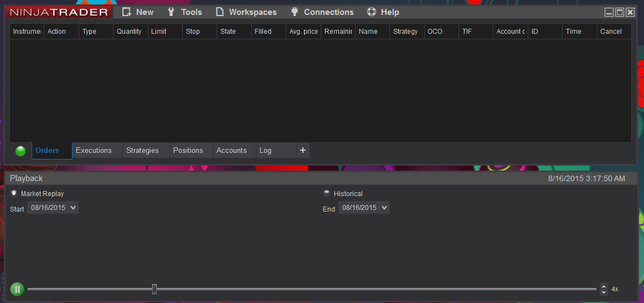Open the Connections menu
The width and height of the screenshot is (644, 303).
322,12
